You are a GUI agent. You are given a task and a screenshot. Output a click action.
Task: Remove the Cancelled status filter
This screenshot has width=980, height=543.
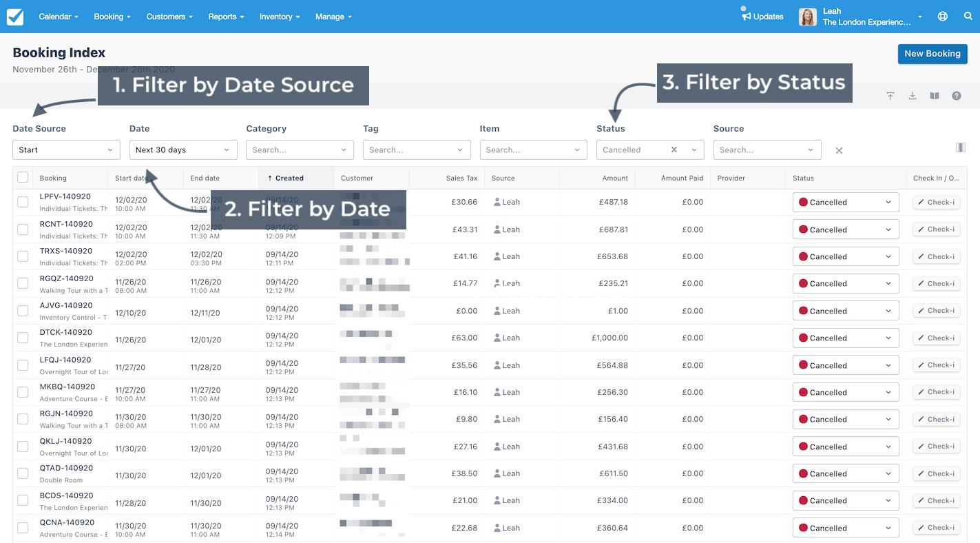674,150
